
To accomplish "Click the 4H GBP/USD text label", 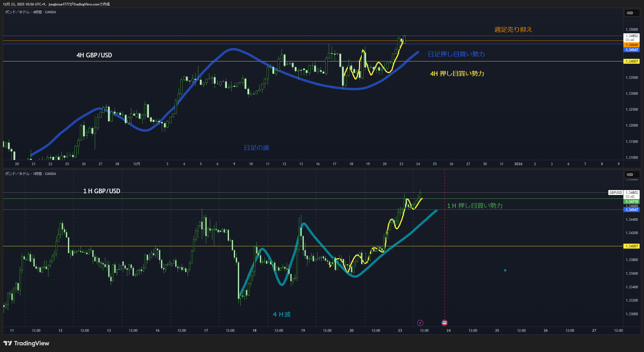I will coord(94,55).
